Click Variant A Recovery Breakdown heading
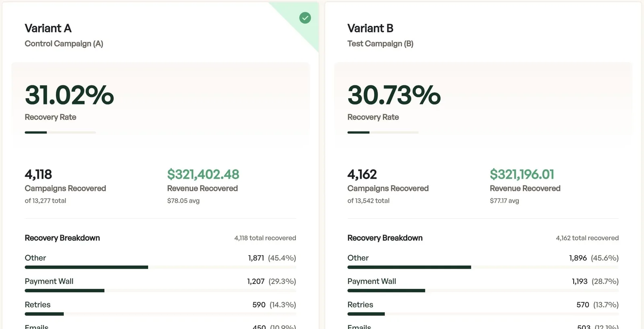The image size is (644, 329). (62, 238)
